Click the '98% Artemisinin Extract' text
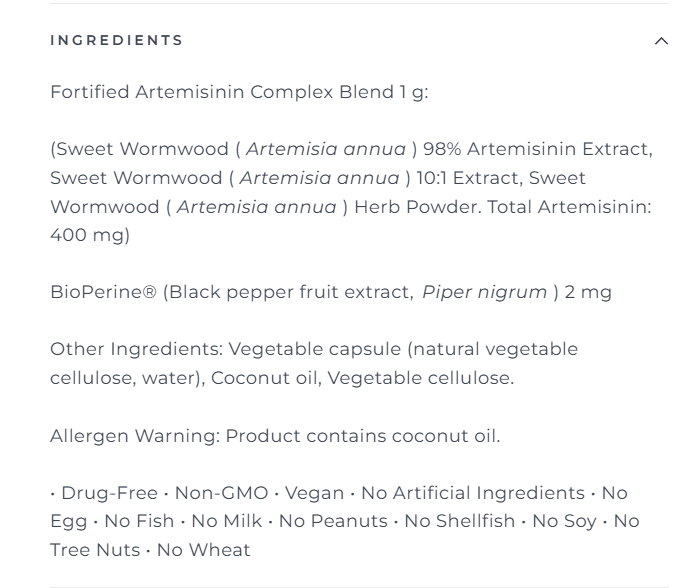This screenshot has height=588, width=690. (537, 149)
